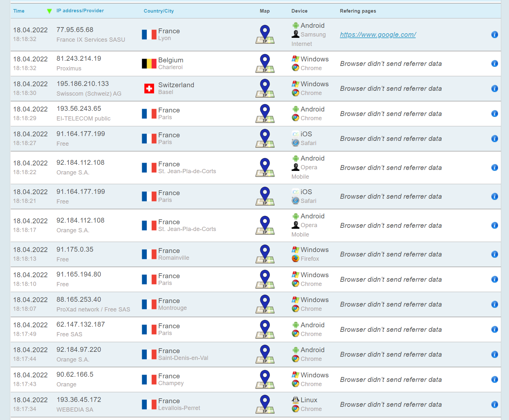The width and height of the screenshot is (509, 420).
Task: Select IP address 81.243.214.19
Action: tap(79, 58)
